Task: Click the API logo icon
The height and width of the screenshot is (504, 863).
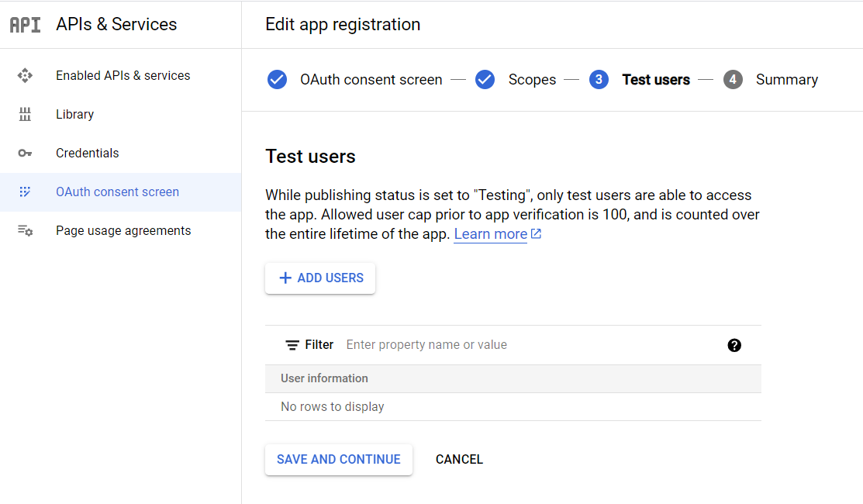Action: (26, 25)
